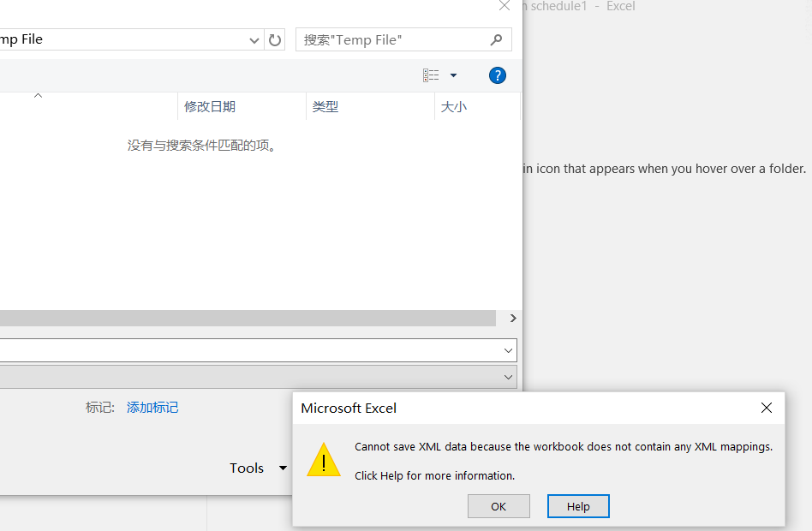
Task: Click the search glass inside Temp File box
Action: pos(497,39)
